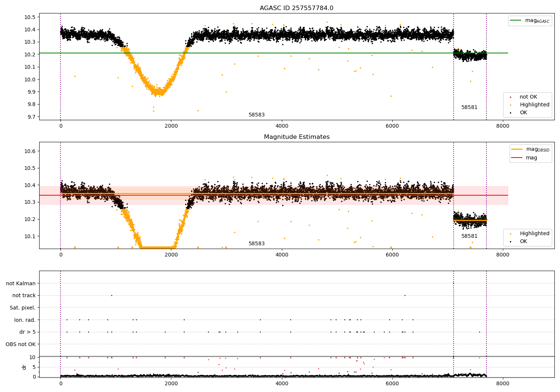Image resolution: width=560 pixels, height=392 pixels.
Task: Click the red dot marker beside 'not OK'
Action: 511,97
